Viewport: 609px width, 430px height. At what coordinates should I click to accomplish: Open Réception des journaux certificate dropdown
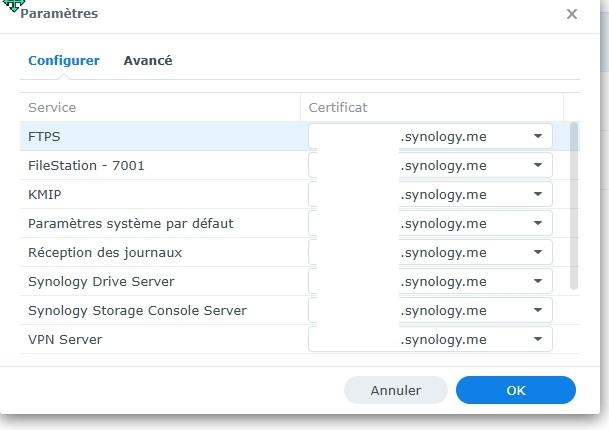(538, 252)
